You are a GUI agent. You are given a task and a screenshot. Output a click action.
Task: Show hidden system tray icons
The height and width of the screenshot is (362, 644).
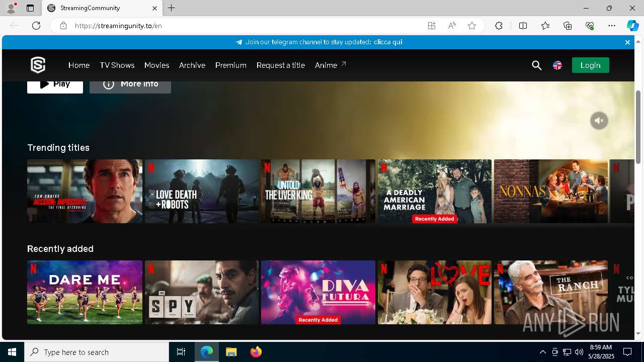tap(542, 352)
